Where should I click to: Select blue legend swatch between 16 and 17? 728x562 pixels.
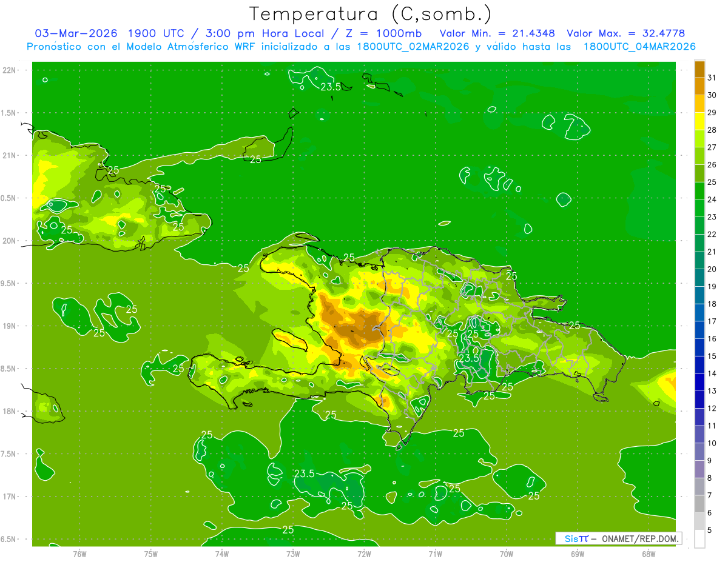tap(699, 330)
